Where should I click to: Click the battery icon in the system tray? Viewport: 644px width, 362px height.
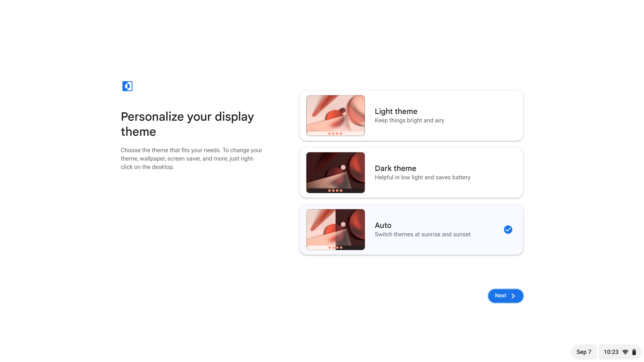(x=634, y=352)
